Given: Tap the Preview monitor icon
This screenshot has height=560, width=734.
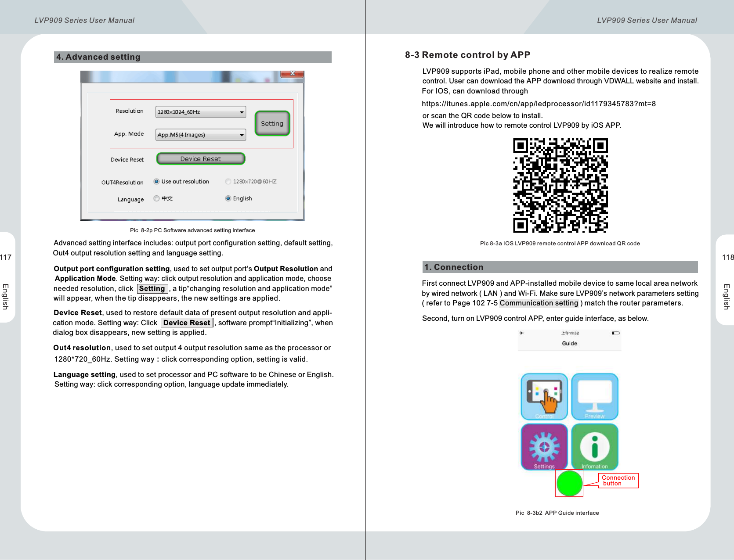Looking at the screenshot, I should click(595, 397).
